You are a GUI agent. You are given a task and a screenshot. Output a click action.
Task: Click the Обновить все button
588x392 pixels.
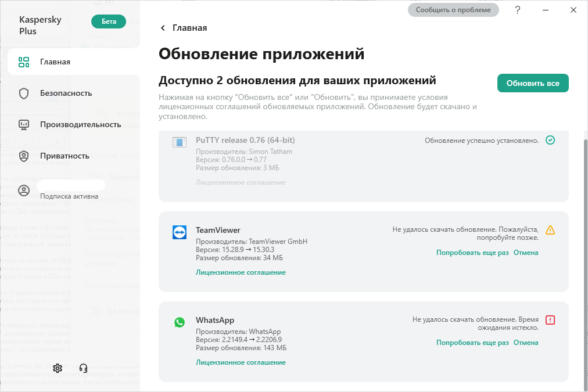[533, 83]
